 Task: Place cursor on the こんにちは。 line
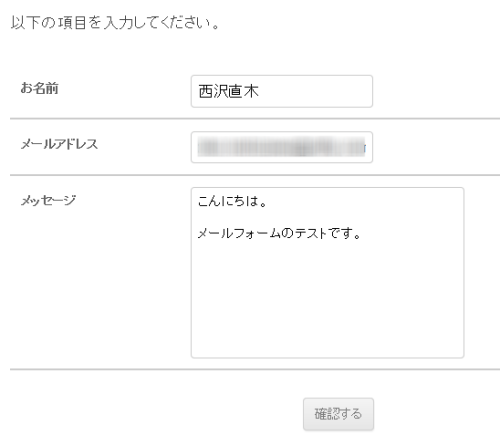(x=232, y=201)
